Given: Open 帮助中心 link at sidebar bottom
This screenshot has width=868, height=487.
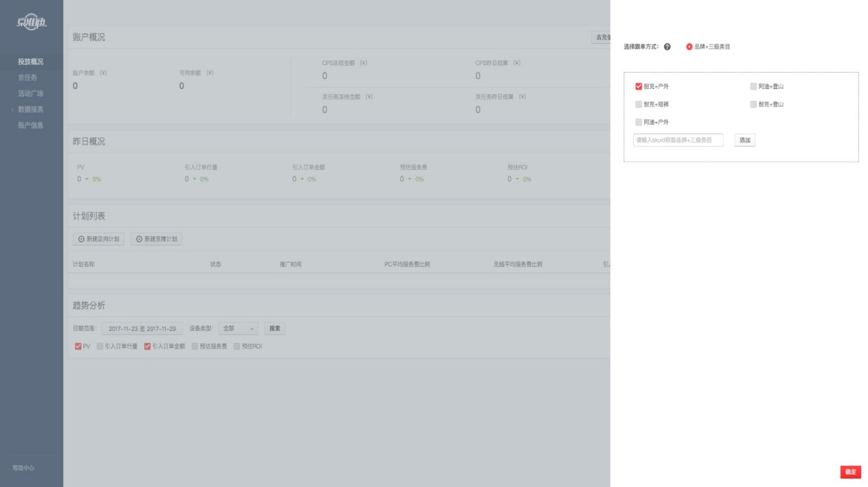Looking at the screenshot, I should 26,469.
